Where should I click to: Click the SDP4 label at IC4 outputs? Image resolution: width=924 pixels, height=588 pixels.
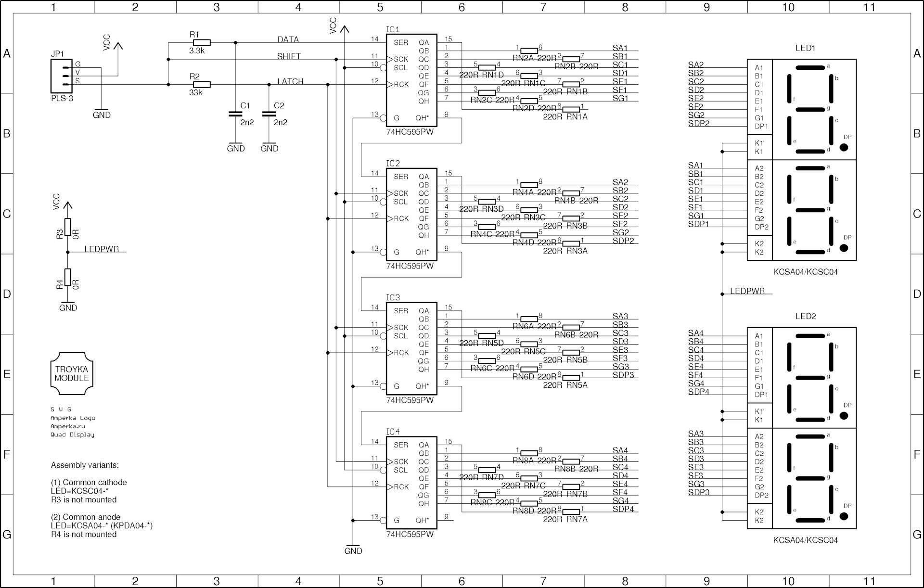[x=623, y=509]
